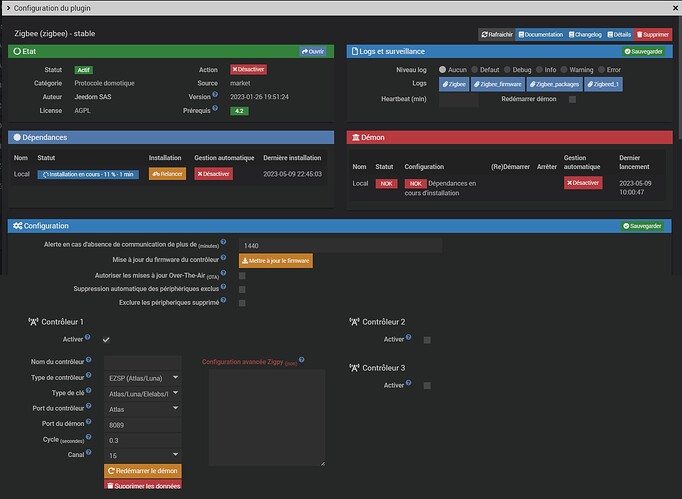Select the Info log level
This screenshot has width=682, height=499.
point(539,70)
